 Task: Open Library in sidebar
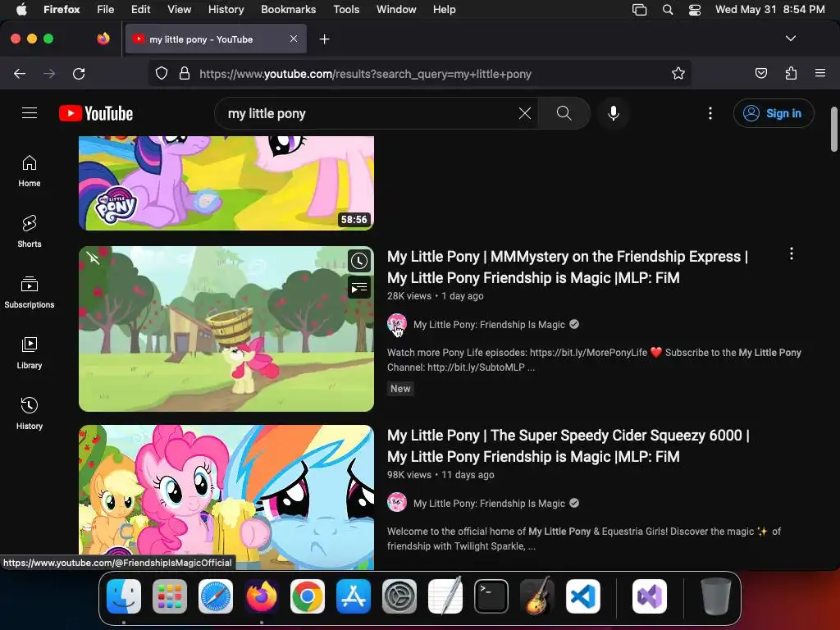point(30,353)
